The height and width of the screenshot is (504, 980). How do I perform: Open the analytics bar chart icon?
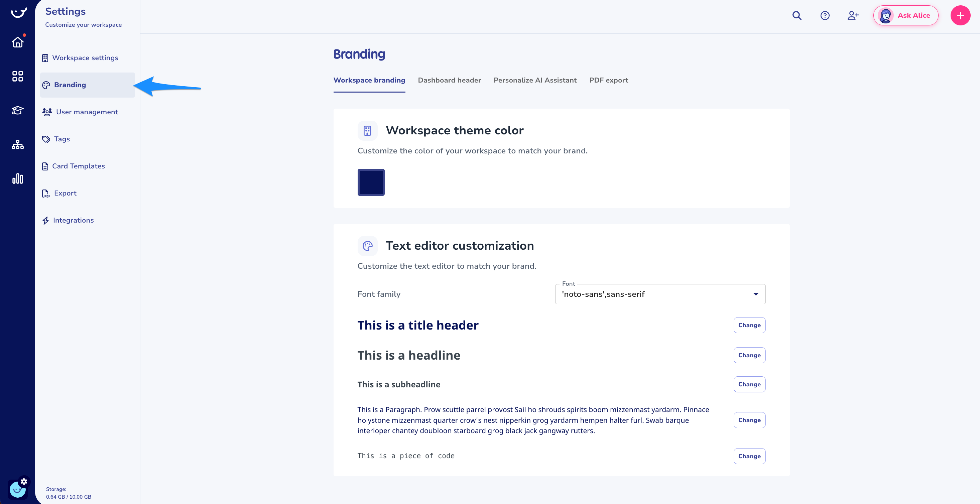pos(17,178)
